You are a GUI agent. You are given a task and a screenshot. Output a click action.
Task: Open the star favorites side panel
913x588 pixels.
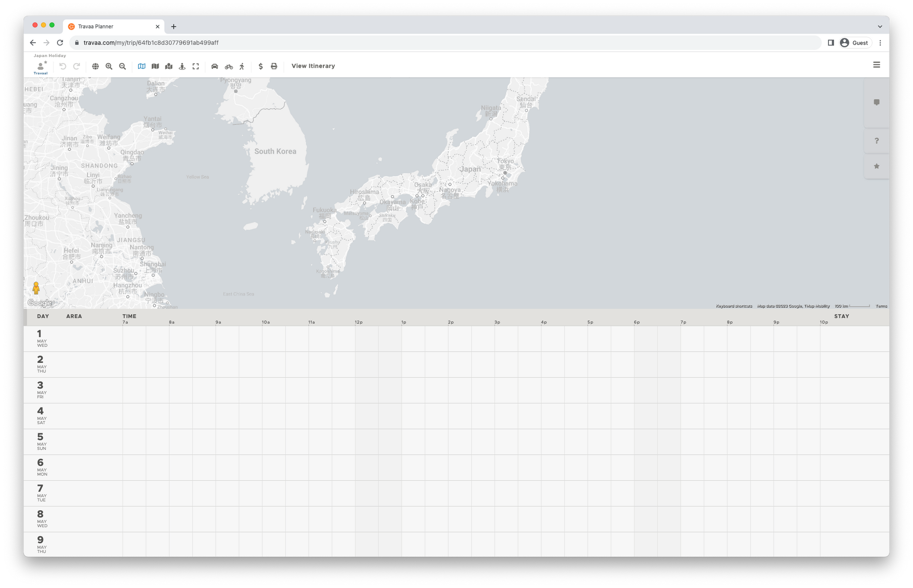(x=876, y=166)
